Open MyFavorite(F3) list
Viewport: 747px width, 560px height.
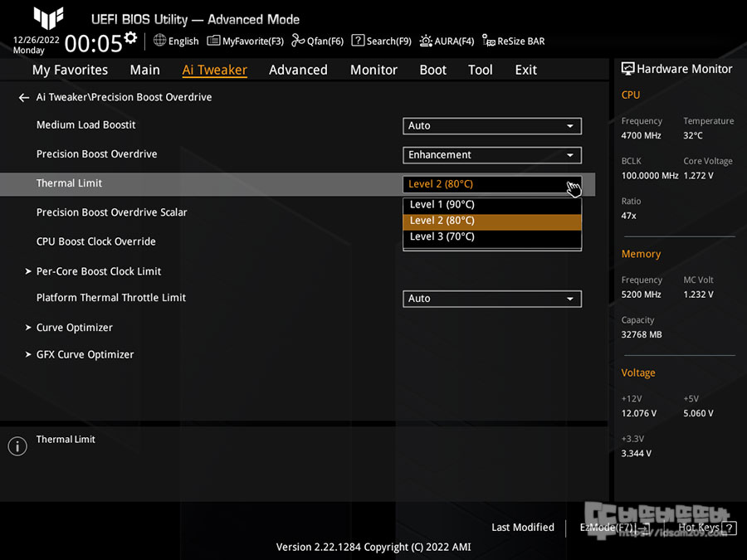click(246, 41)
